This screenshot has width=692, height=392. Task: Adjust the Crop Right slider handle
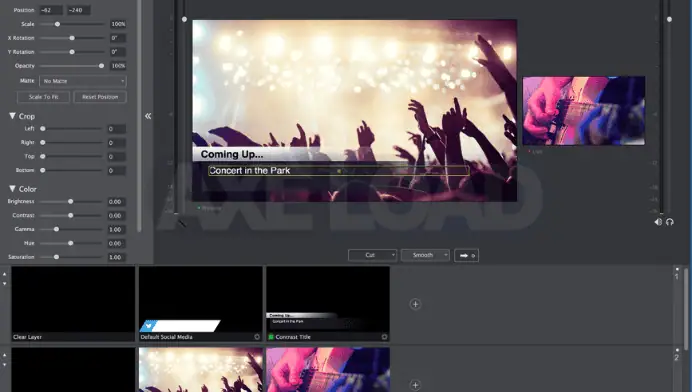pos(43,143)
